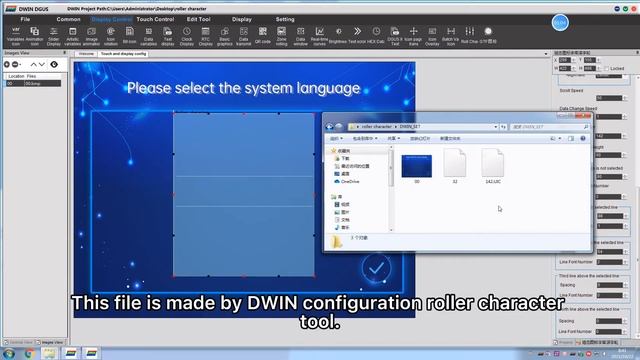Screen dimensions: 640x360
Task: Select the RTC Display tool
Action: [205, 36]
